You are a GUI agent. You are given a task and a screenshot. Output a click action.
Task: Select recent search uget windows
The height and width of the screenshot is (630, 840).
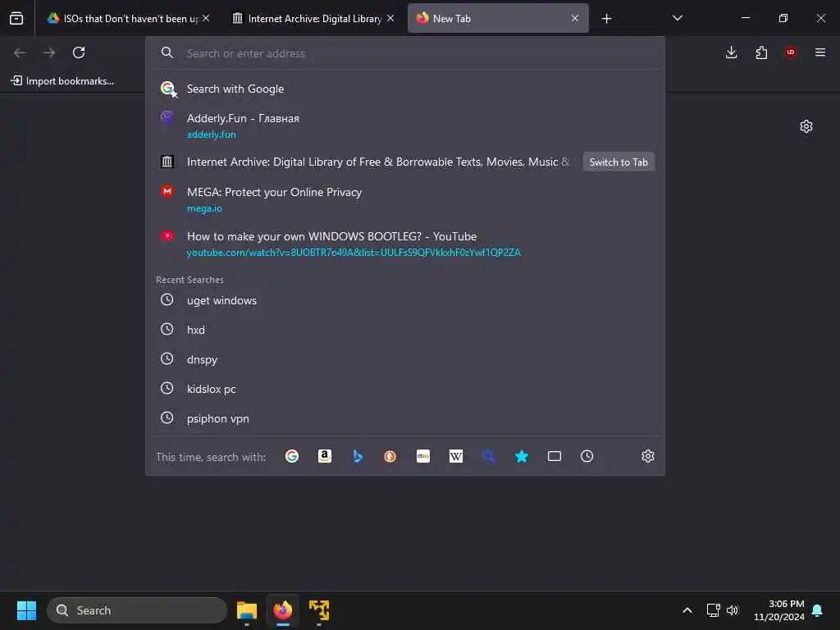405,300
